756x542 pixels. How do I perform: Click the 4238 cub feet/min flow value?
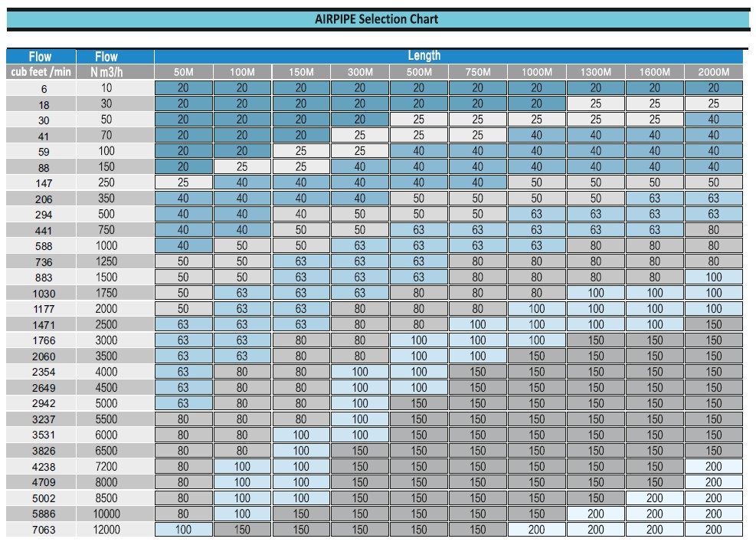[x=44, y=467]
